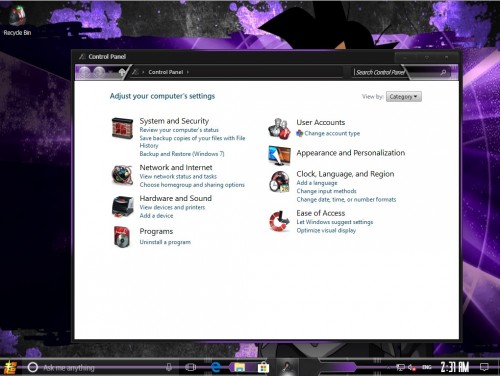Screen dimensions: 500x376
Task: Expand the breadcrumb root arrow before Control Panel
Action: [x=143, y=72]
